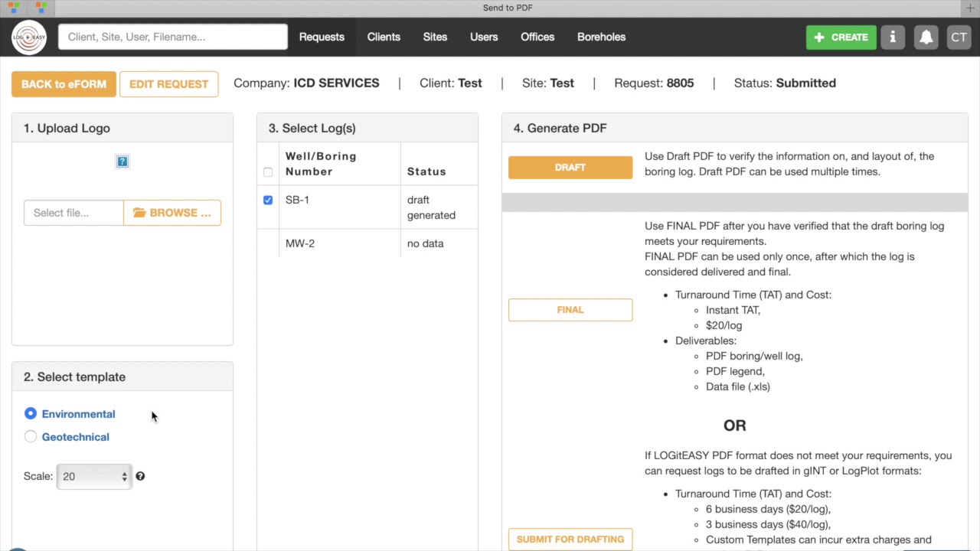Screen dimensions: 980x551
Task: Click the DRAFT PDF button
Action: point(570,168)
